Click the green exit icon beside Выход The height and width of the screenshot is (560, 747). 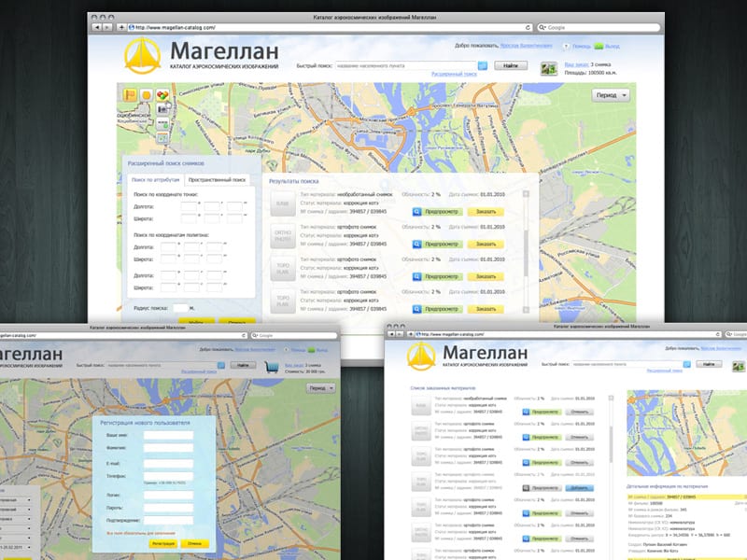pyautogui.click(x=599, y=46)
